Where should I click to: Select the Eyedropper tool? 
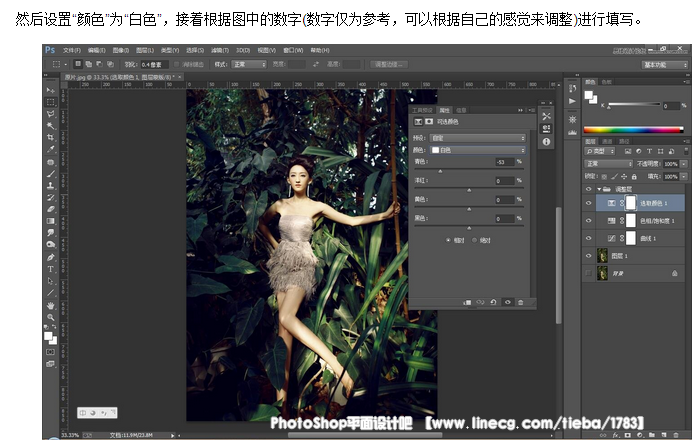pos(50,149)
